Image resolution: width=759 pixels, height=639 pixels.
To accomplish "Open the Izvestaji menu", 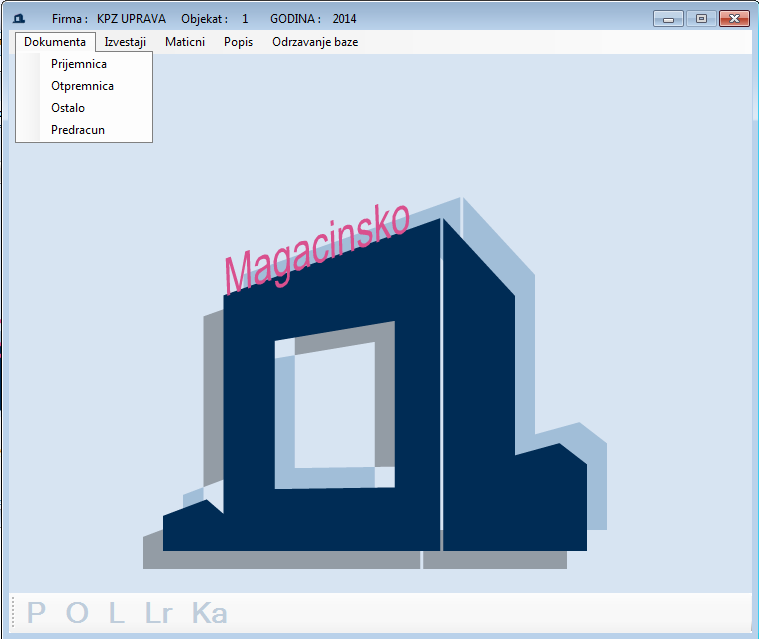I will (125, 42).
